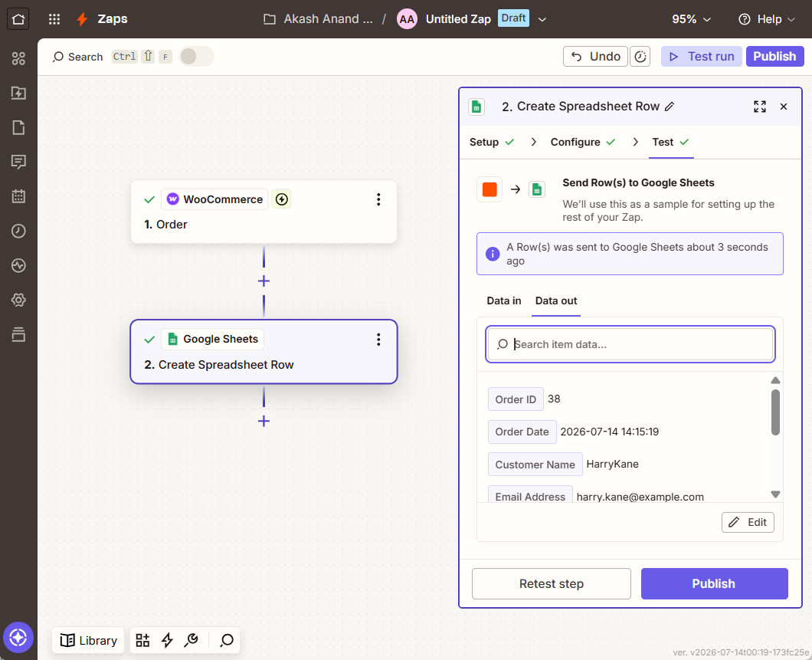Open the Library button

click(89, 640)
